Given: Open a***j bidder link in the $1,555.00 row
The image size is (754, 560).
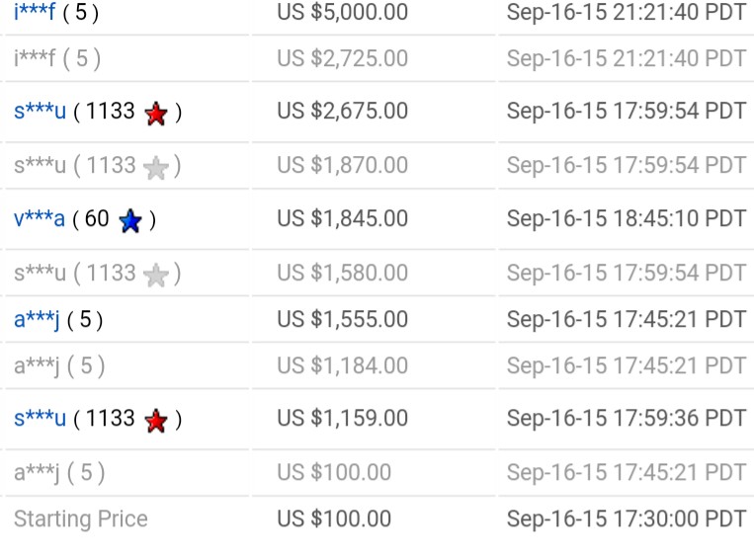Looking at the screenshot, I should pos(37,319).
